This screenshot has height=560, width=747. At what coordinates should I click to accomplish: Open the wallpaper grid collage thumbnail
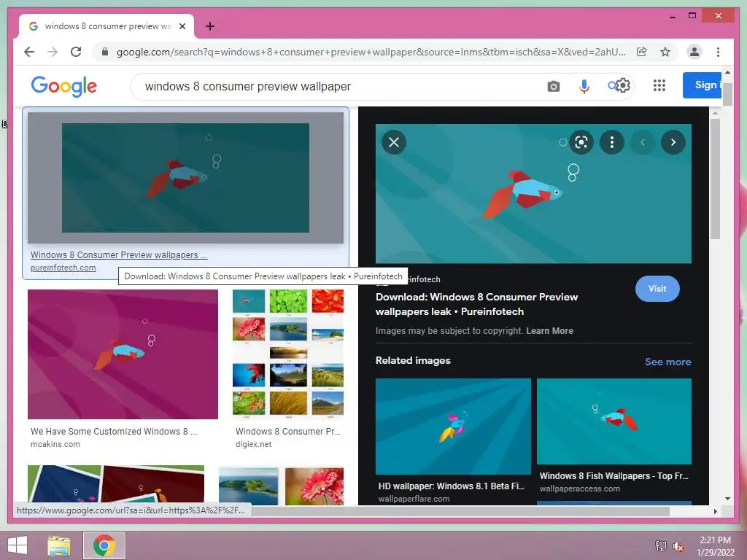coord(287,353)
